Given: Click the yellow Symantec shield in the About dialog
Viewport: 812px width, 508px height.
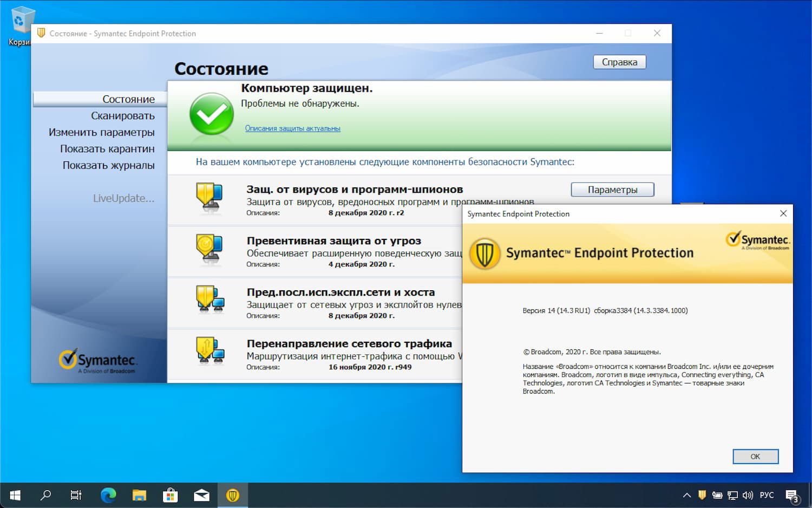Looking at the screenshot, I should pyautogui.click(x=486, y=253).
